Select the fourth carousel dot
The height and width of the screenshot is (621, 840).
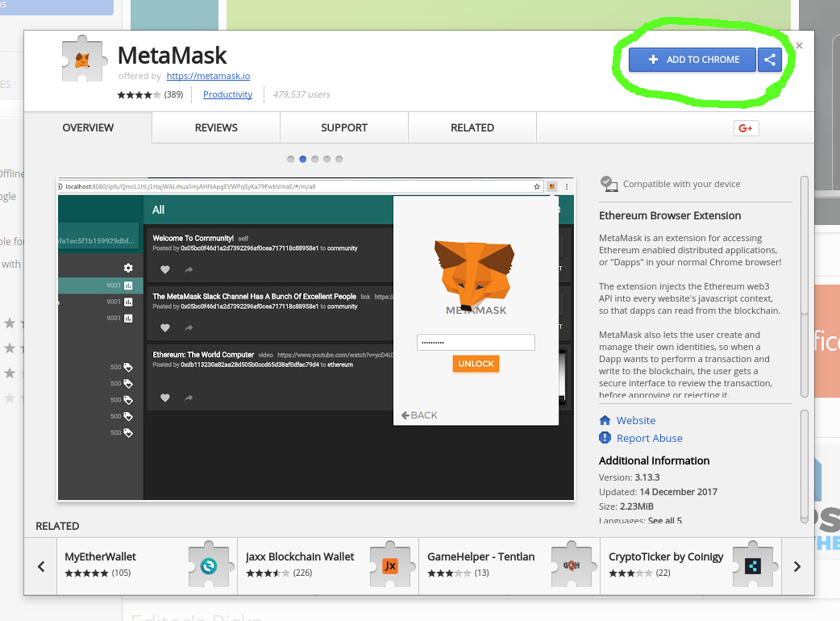click(326, 159)
